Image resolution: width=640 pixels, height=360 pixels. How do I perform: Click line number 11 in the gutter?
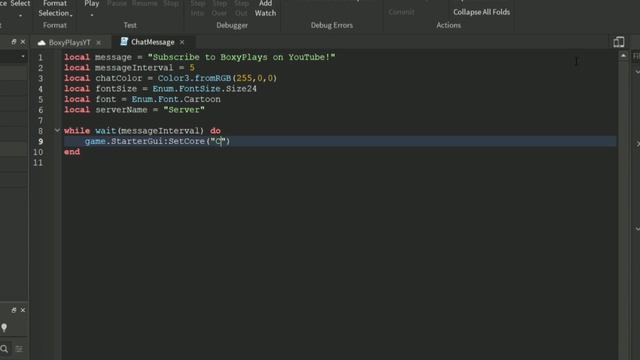38,162
